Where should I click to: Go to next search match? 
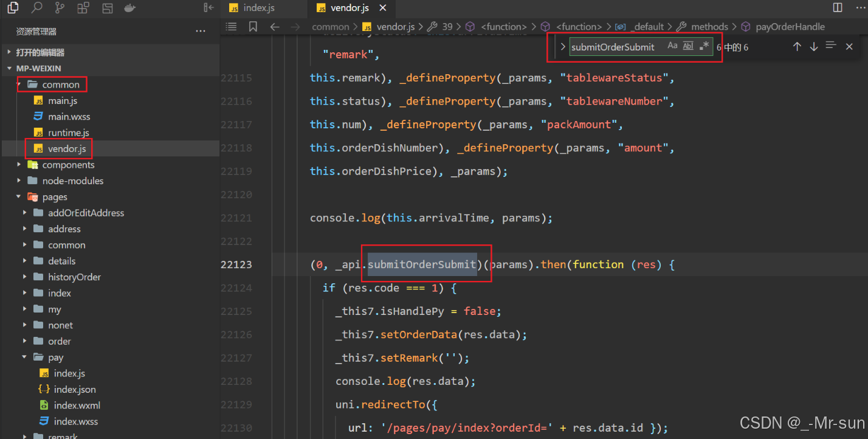coord(814,47)
